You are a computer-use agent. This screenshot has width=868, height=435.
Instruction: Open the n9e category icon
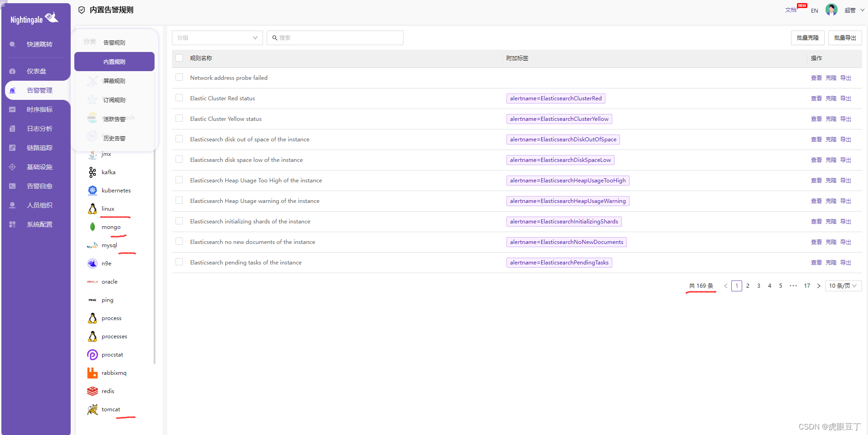pos(93,264)
